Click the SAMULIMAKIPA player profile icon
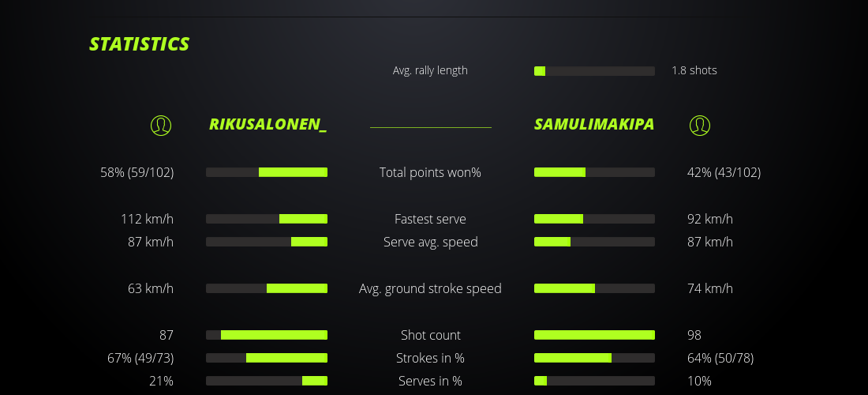Viewport: 868px width, 395px height. tap(700, 125)
